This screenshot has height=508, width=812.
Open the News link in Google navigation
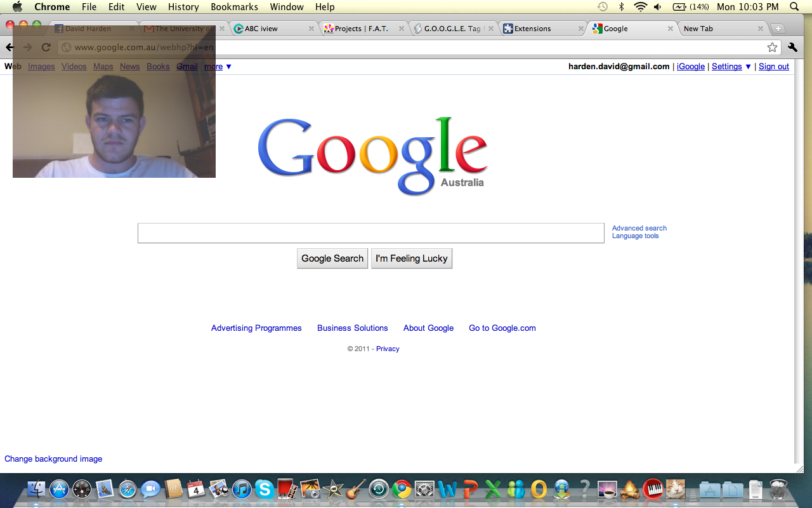(x=130, y=66)
